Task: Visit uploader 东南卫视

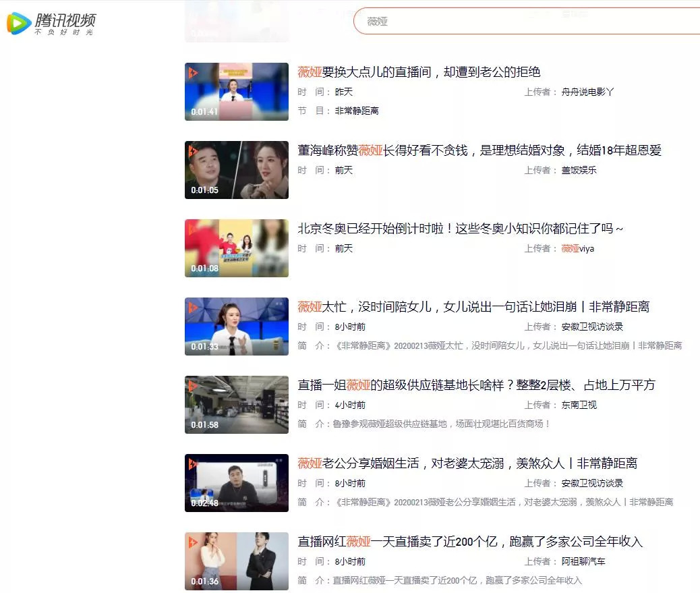Action: coord(579,405)
